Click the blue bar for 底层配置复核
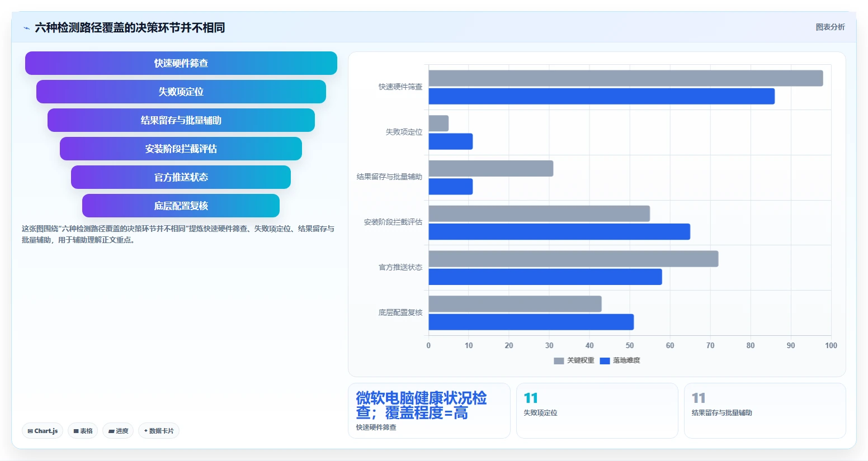The height and width of the screenshot is (461, 868). (x=531, y=322)
